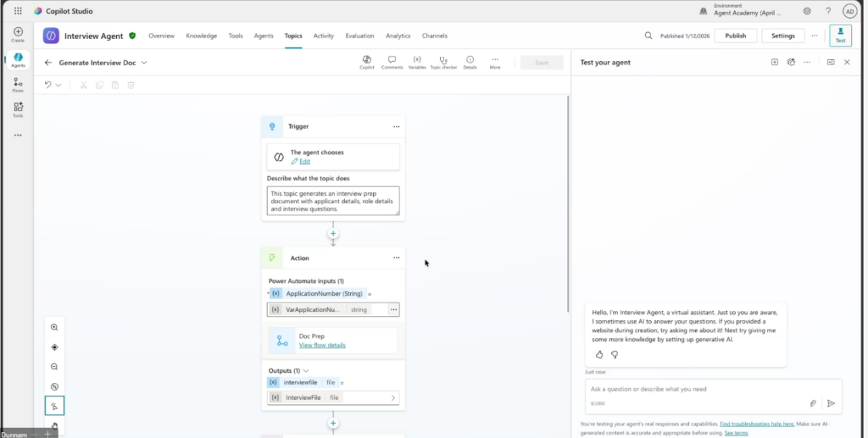868x438 pixels.
Task: Expand the Generate Interview Doc topic dropdown
Action: (x=144, y=63)
